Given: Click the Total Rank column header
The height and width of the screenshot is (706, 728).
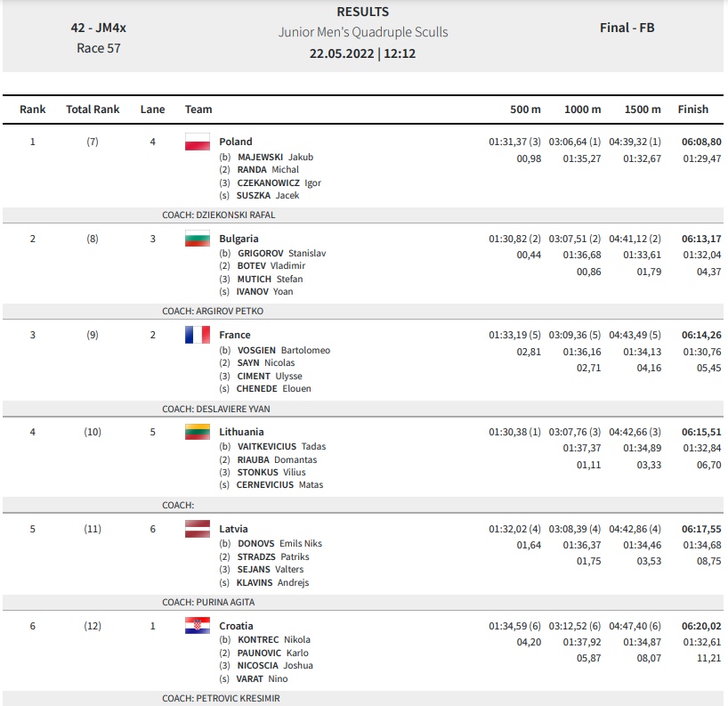Looking at the screenshot, I should (93, 110).
